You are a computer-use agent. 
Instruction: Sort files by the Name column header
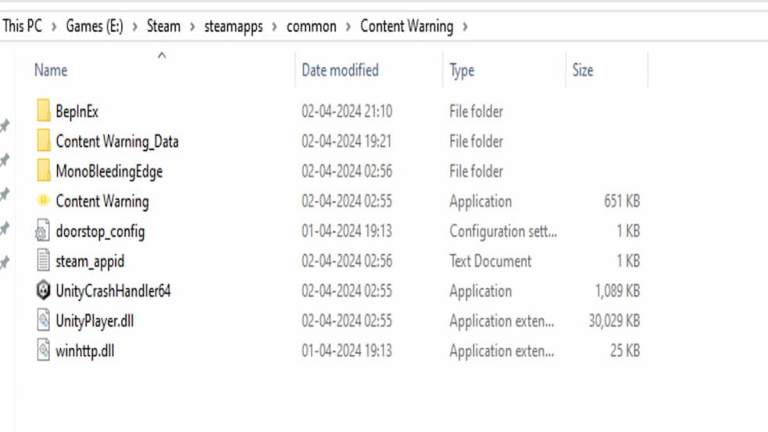point(51,70)
